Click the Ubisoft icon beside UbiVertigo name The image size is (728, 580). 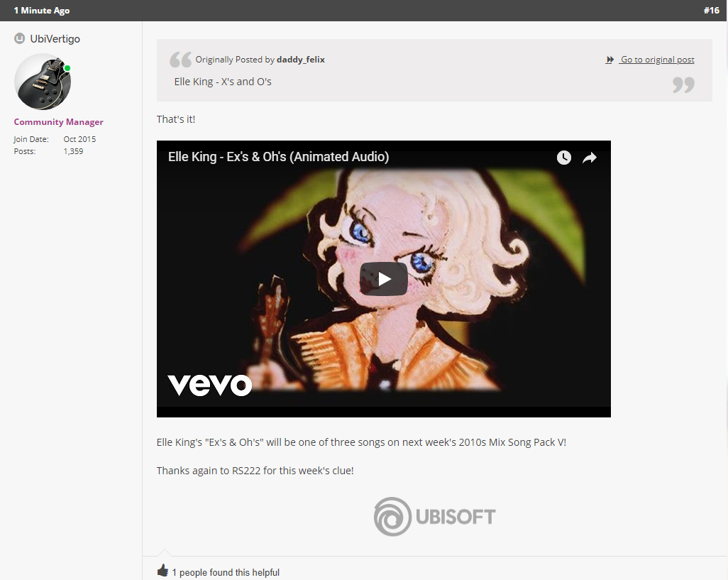pyautogui.click(x=19, y=38)
